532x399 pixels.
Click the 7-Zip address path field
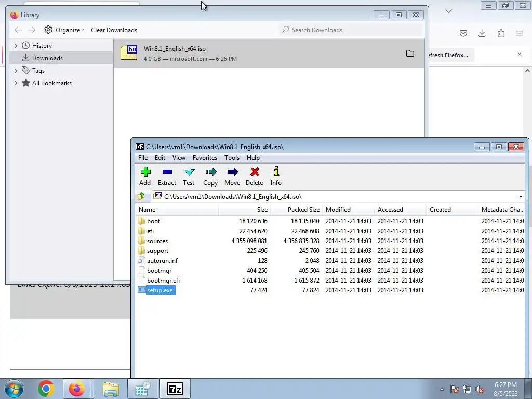[334, 197]
